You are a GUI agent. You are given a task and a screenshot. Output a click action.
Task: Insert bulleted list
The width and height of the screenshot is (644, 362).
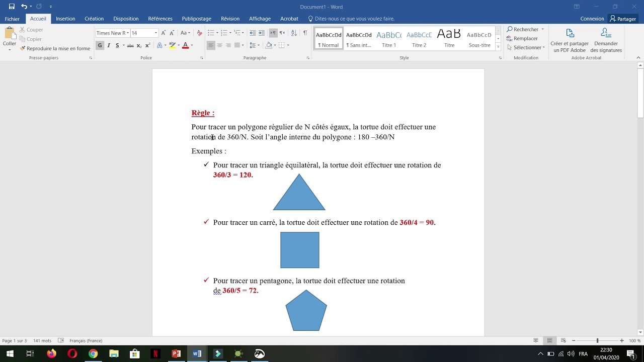[211, 33]
